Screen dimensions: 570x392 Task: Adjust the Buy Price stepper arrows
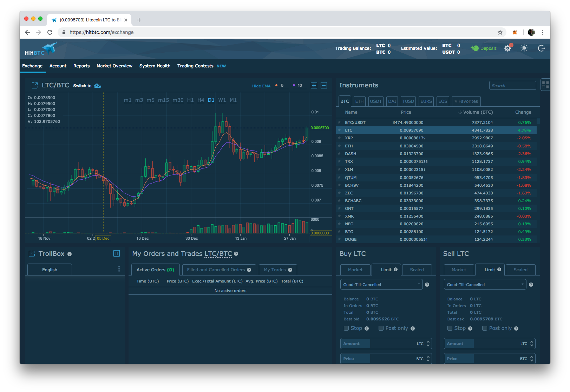[428, 359]
